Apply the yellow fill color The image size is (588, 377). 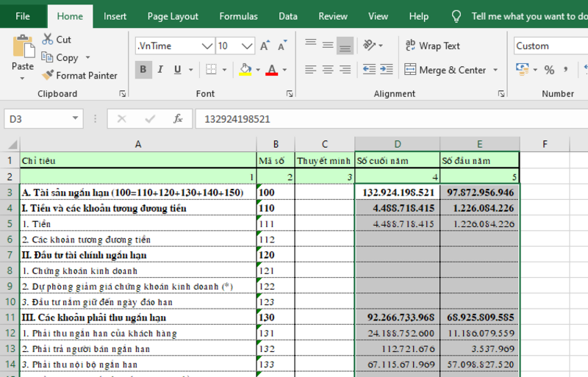pyautogui.click(x=246, y=70)
